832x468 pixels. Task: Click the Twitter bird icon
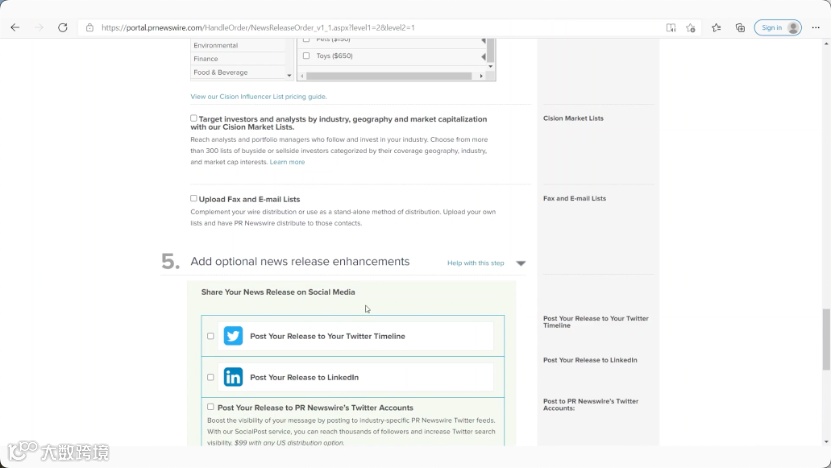[x=233, y=336]
